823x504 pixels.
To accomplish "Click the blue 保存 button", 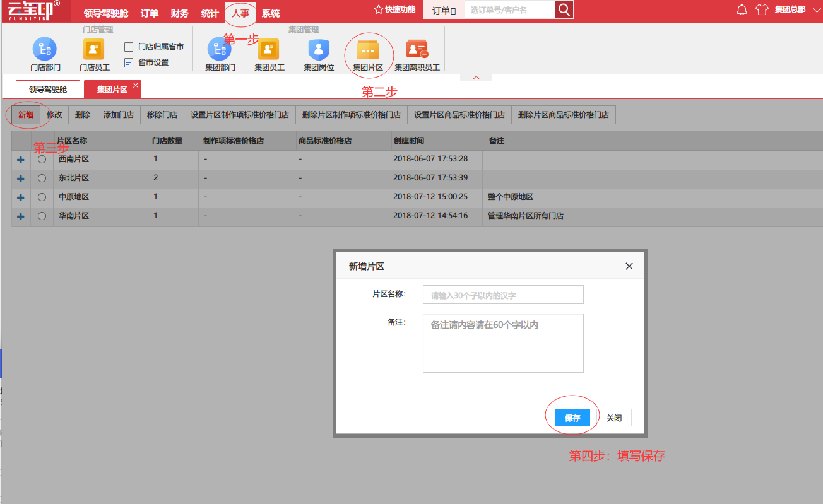I will [x=572, y=418].
